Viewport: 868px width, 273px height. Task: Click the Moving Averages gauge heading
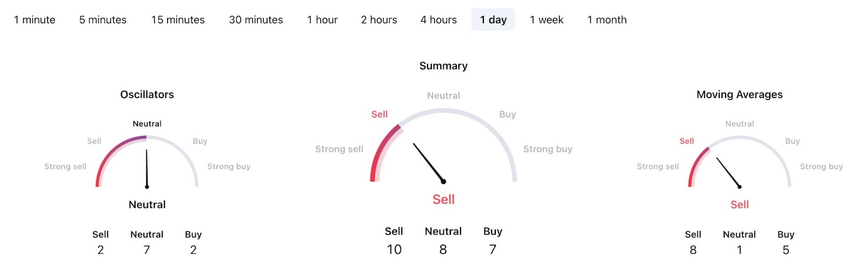coord(739,94)
